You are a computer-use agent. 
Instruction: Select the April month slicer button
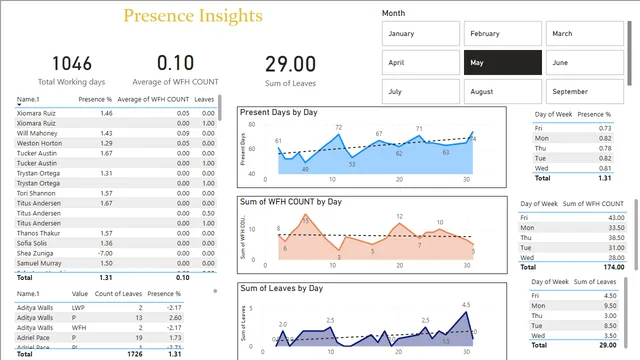click(420, 62)
